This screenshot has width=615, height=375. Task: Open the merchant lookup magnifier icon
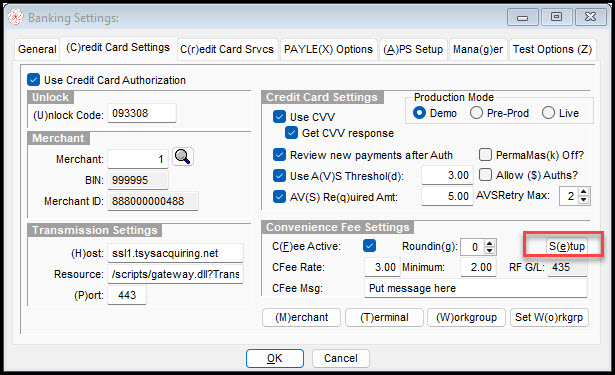(183, 157)
